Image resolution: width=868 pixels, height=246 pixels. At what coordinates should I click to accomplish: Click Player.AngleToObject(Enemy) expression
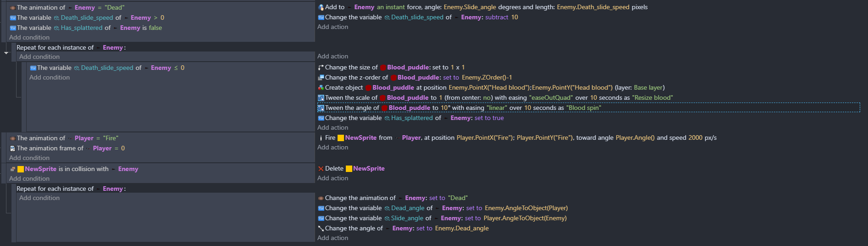coord(525,218)
